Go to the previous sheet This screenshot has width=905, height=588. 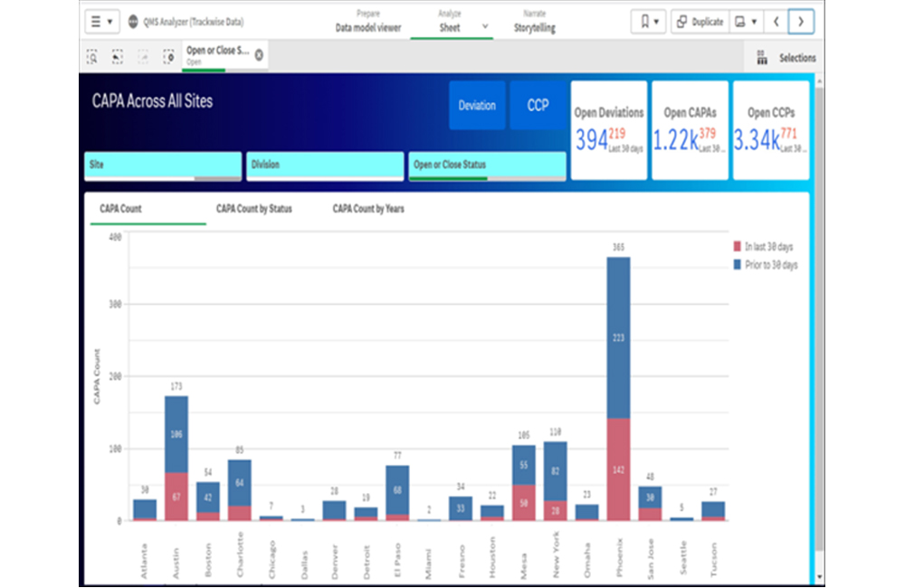(776, 22)
